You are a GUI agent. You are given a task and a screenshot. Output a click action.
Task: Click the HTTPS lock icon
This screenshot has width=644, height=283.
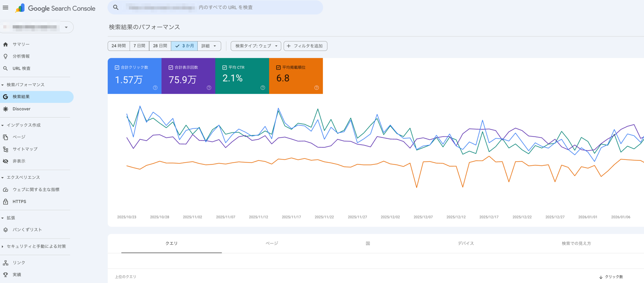tap(5, 202)
